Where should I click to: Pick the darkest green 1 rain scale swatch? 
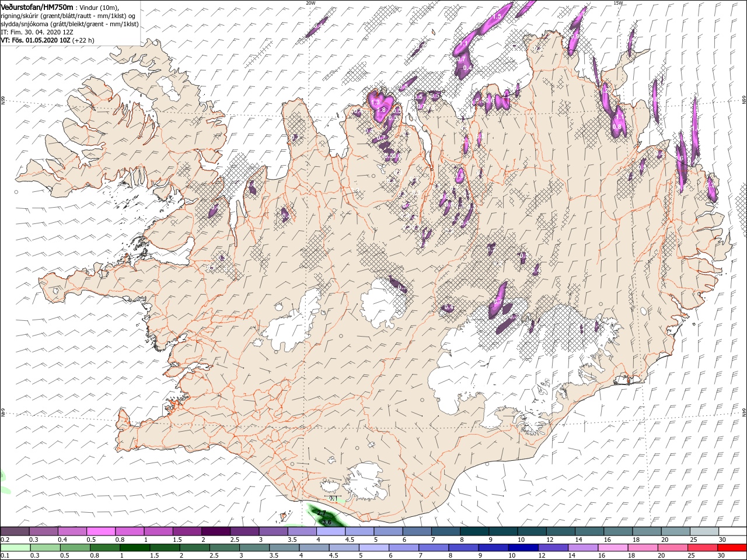point(134,547)
